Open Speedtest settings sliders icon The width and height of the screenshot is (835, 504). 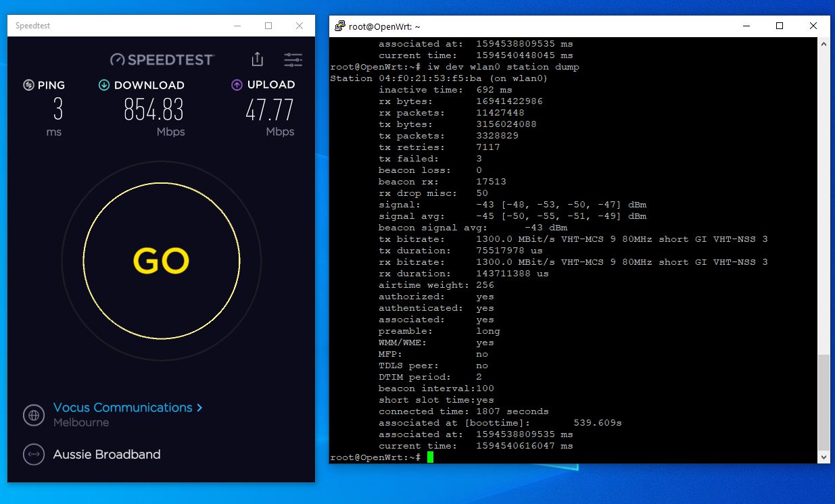(293, 59)
